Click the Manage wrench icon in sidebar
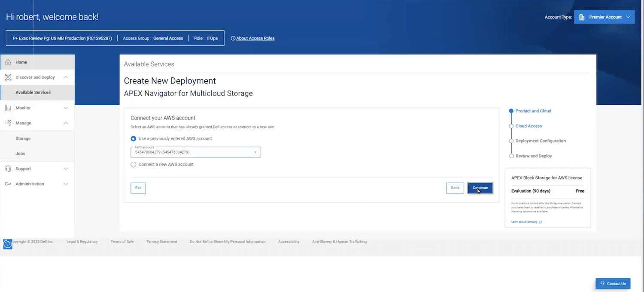The height and width of the screenshot is (292, 644). [x=8, y=123]
